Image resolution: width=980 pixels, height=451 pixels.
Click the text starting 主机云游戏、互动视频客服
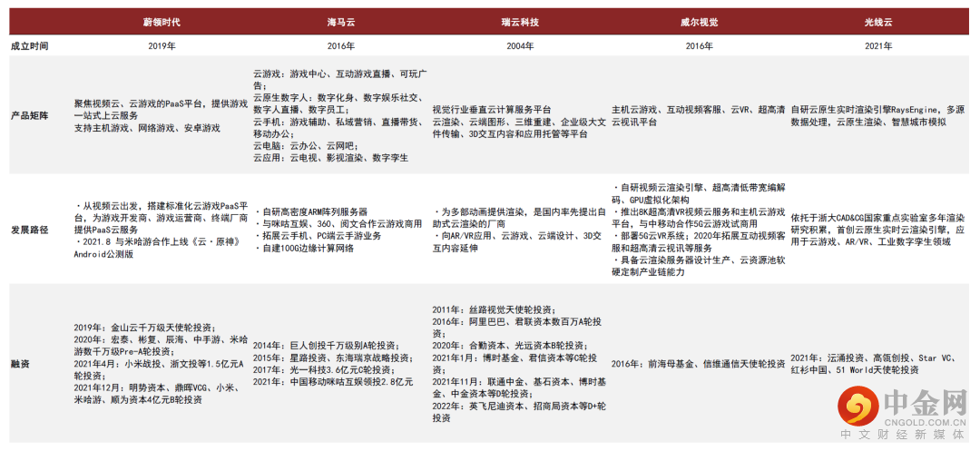[x=698, y=116]
